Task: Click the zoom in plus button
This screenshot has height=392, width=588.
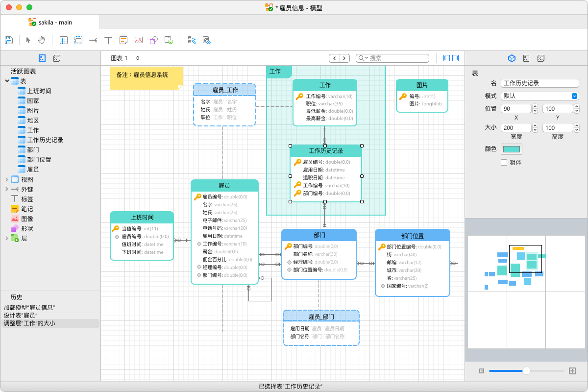Action: (572, 371)
